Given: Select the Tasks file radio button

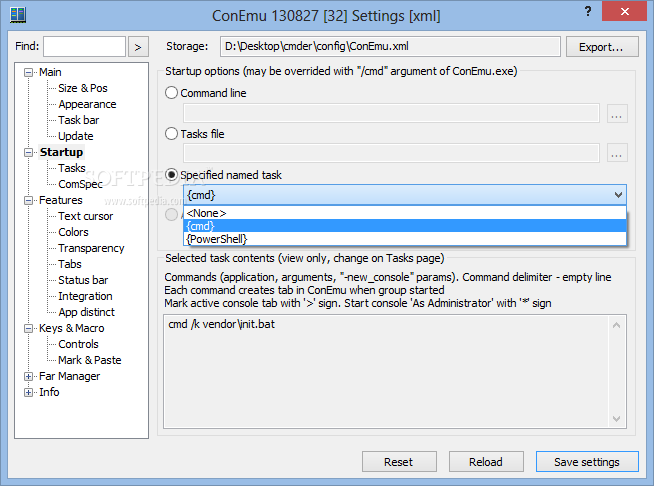Looking at the screenshot, I should 171,134.
